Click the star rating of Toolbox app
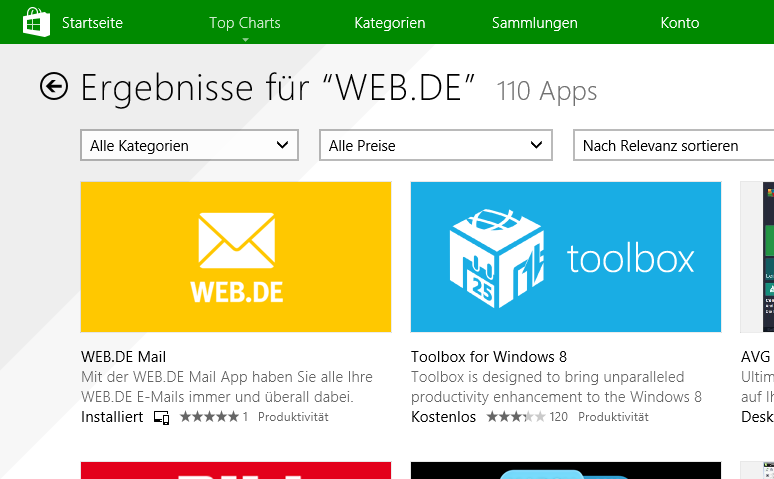The width and height of the screenshot is (774, 479). tap(516, 417)
